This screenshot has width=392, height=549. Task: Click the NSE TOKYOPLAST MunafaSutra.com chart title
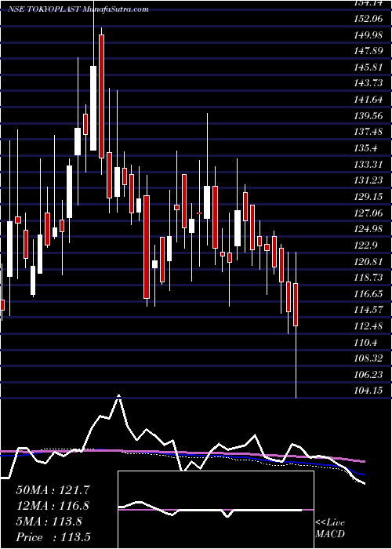pos(78,9)
